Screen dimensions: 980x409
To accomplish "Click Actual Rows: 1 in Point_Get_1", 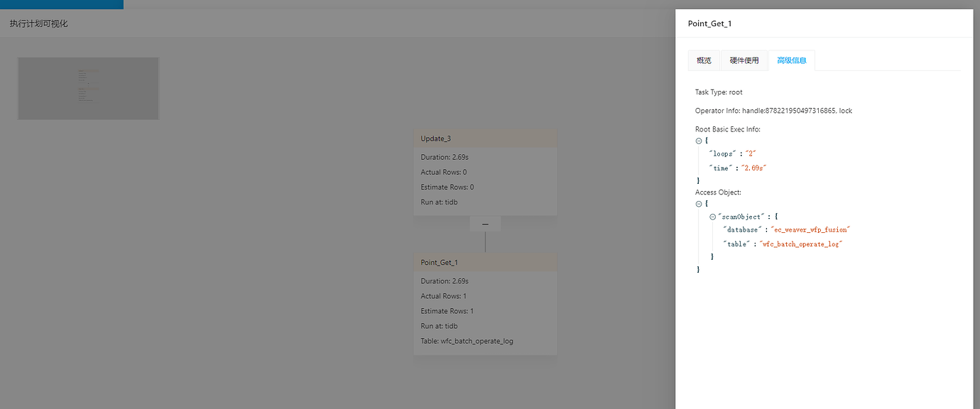I will click(x=444, y=296).
